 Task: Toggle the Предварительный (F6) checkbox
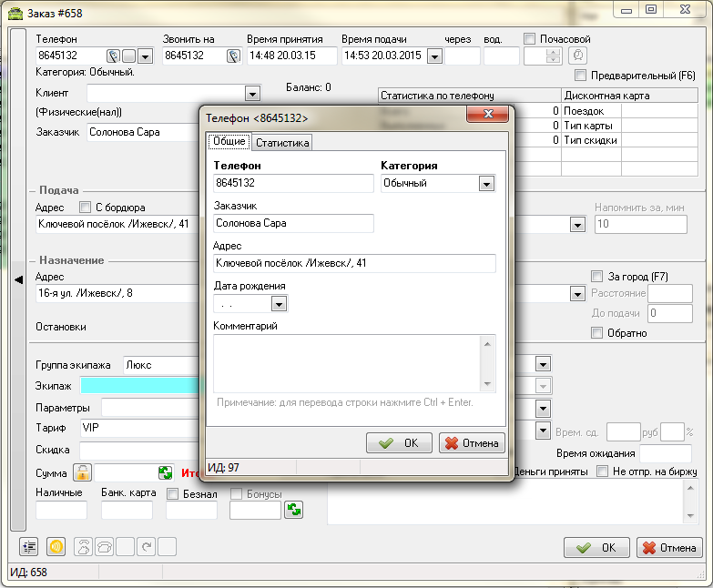[x=581, y=76]
